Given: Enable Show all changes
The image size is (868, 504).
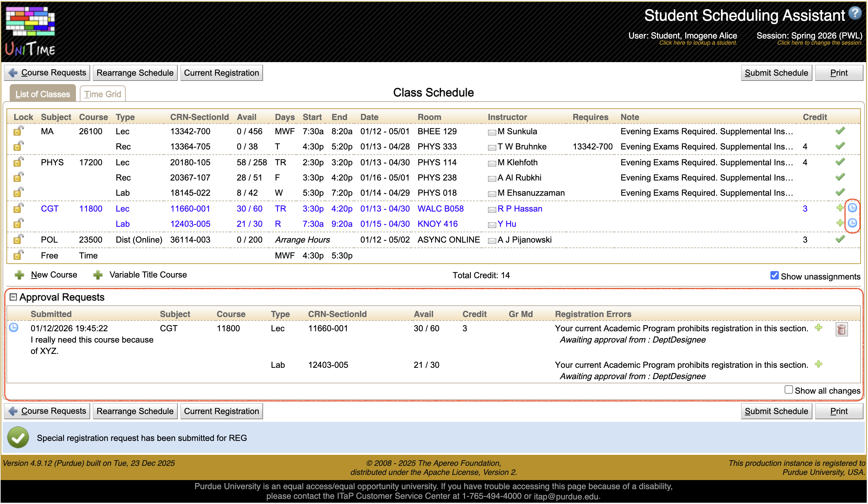Looking at the screenshot, I should [x=789, y=389].
